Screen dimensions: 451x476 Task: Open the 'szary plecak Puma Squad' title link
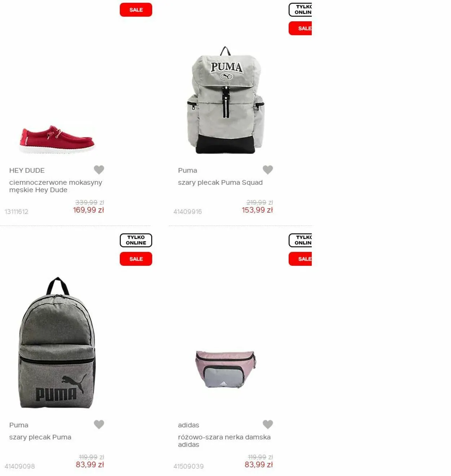point(220,182)
